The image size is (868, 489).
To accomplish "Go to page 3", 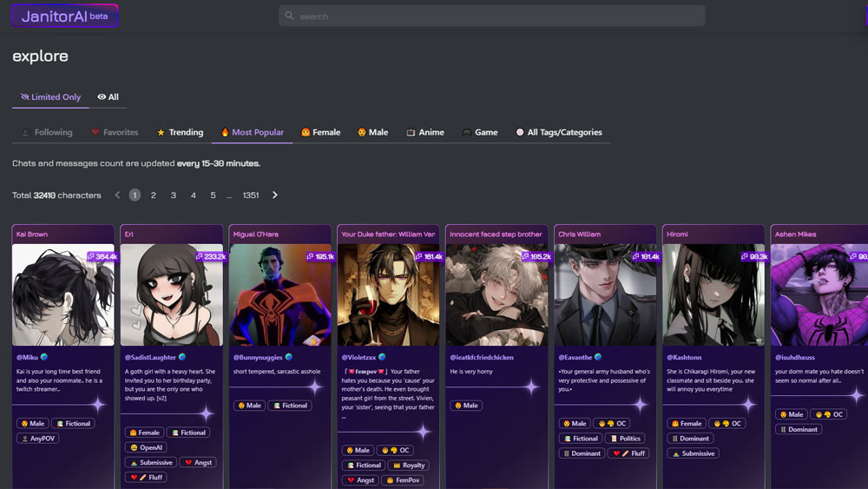I will 174,195.
